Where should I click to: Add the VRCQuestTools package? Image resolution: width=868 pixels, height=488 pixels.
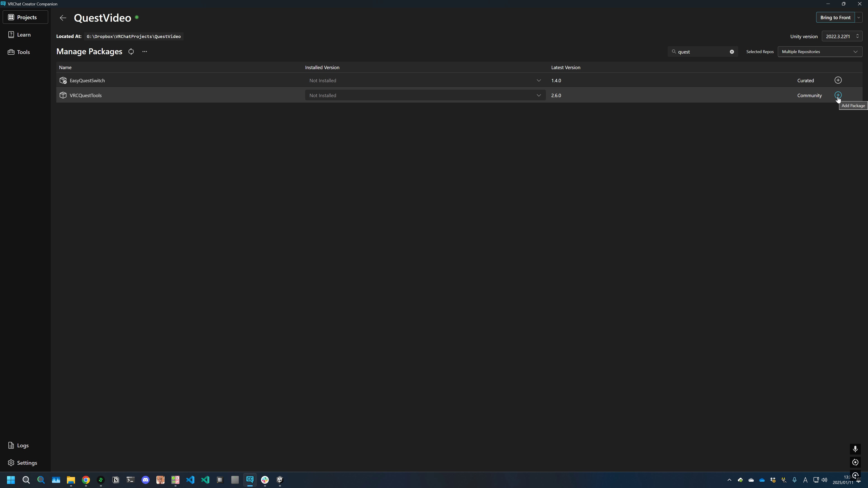[x=838, y=95]
